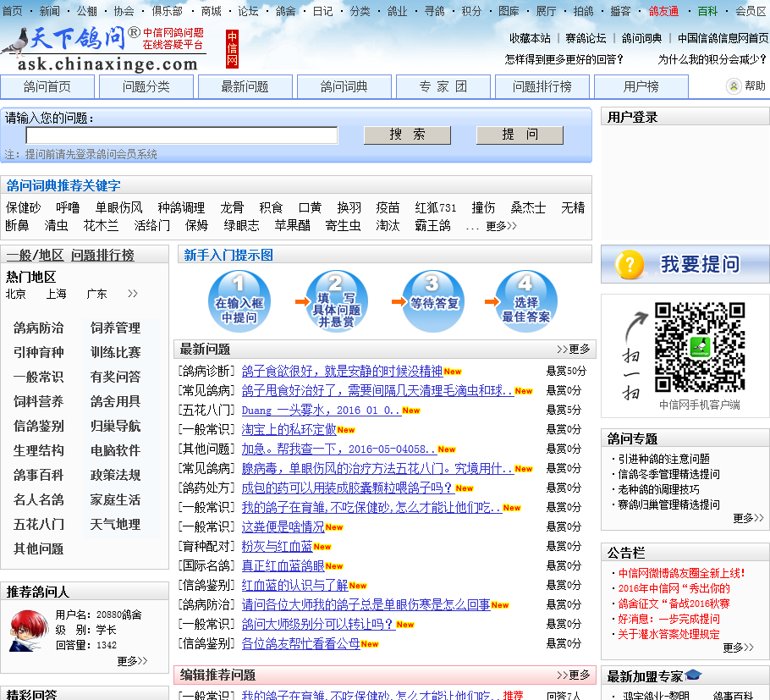Open notice 关于灌水答案处理规定
770x700 pixels.
point(668,634)
